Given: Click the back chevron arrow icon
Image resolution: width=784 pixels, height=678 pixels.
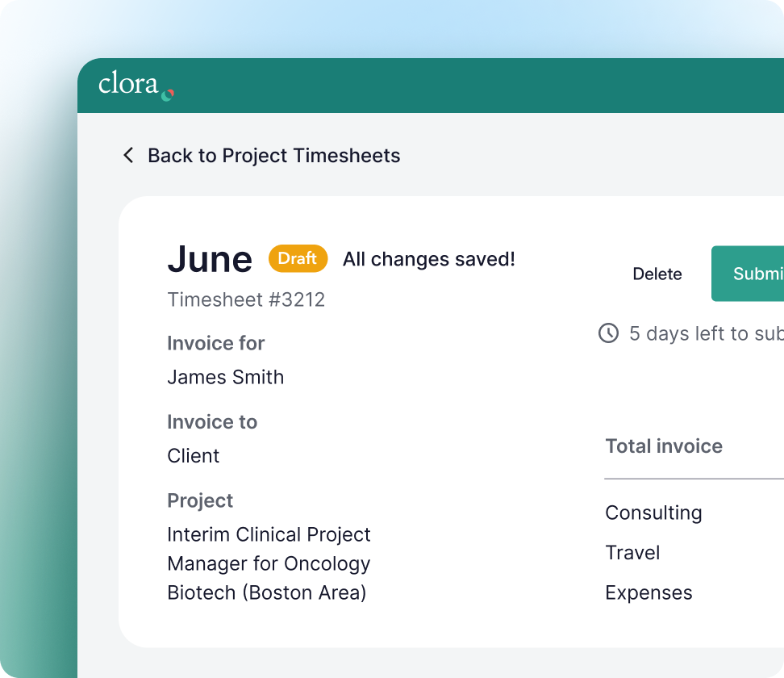Looking at the screenshot, I should click(x=128, y=155).
